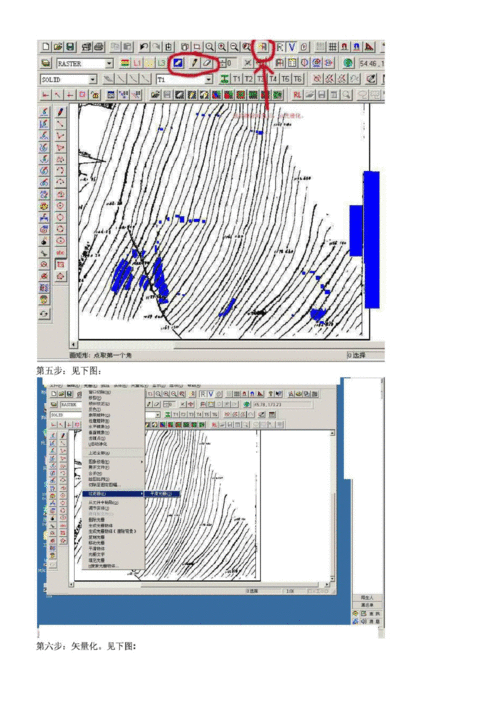This screenshot has height=707, width=500.
Task: Select the active rectangle tool in left palette
Action: (60, 264)
